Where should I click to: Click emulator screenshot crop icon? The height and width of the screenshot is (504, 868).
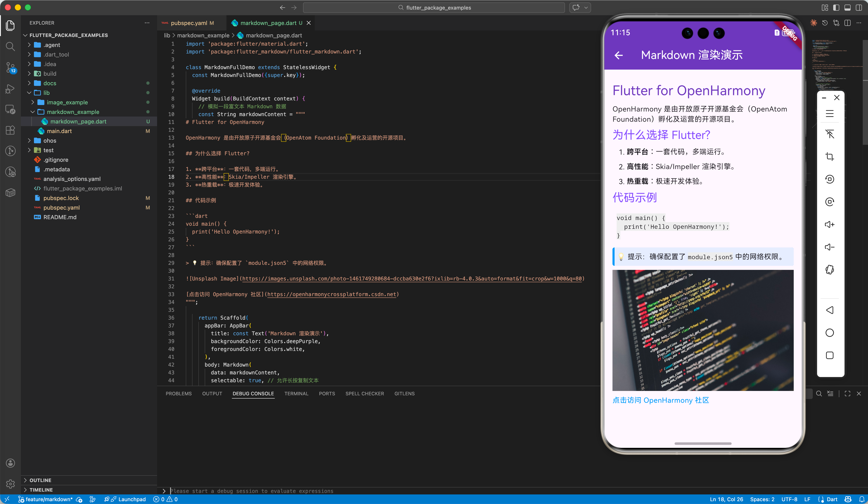pos(829,157)
